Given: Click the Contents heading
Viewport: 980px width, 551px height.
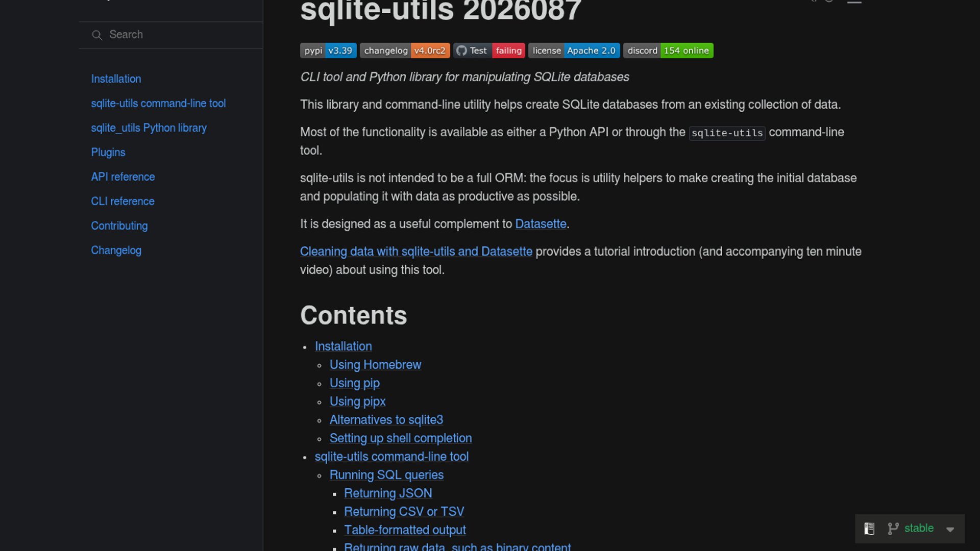Looking at the screenshot, I should 353,315.
